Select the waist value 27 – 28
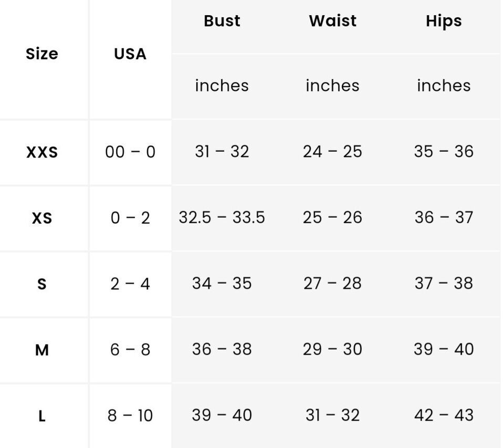Viewport: 504px width, 448px height. pos(333,283)
